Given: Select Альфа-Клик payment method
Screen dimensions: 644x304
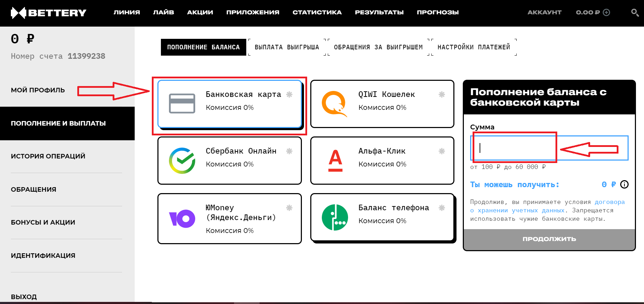Looking at the screenshot, I should pos(382,161).
